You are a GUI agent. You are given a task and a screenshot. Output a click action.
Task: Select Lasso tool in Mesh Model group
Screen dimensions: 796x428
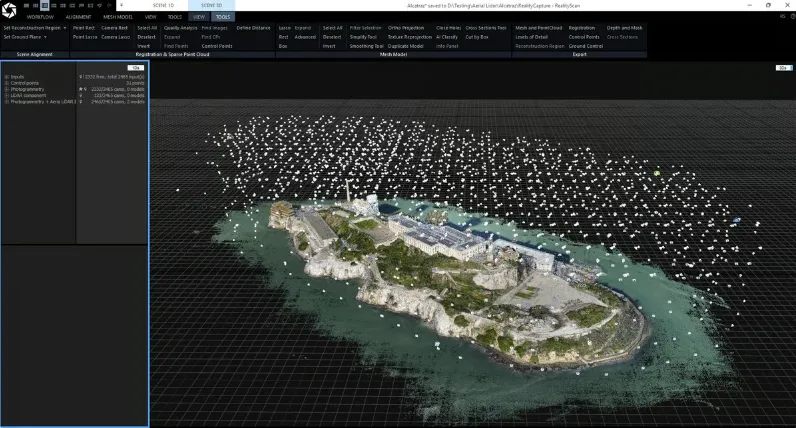(284, 28)
